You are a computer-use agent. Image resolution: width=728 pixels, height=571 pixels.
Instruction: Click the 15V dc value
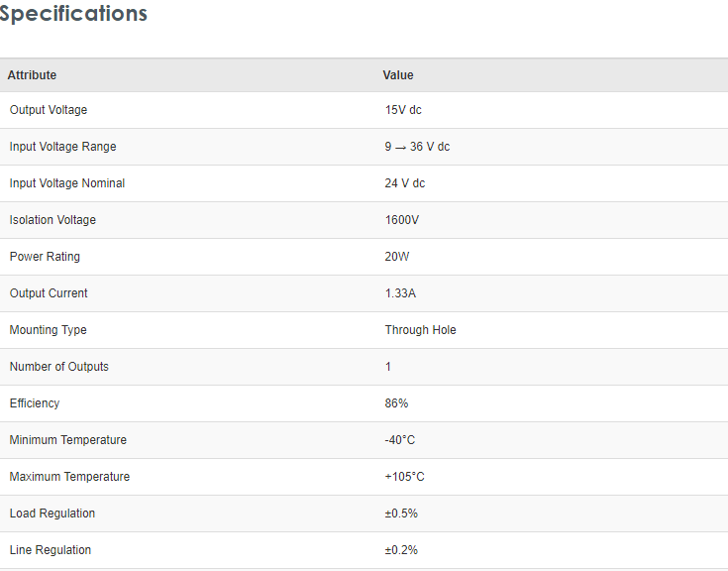(403, 110)
